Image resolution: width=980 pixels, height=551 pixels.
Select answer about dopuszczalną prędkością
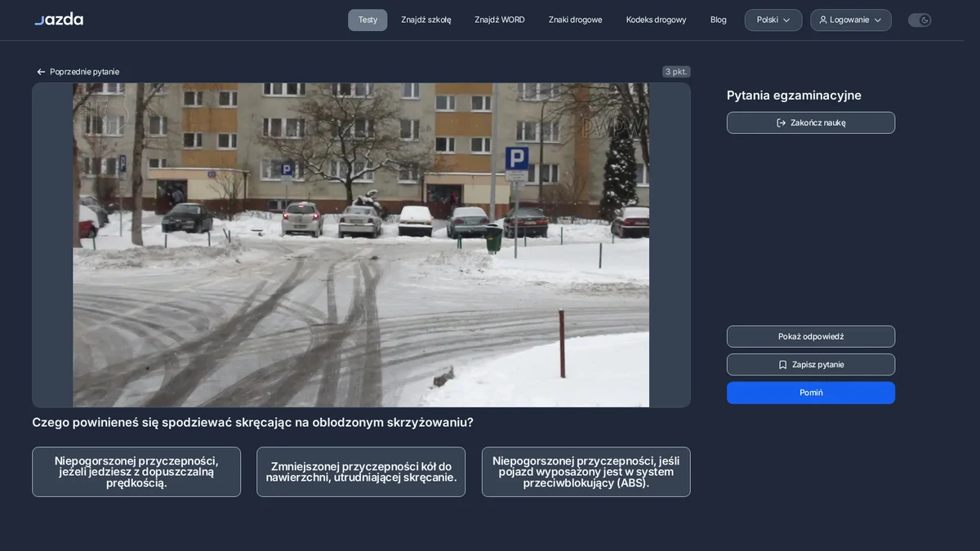click(x=136, y=472)
